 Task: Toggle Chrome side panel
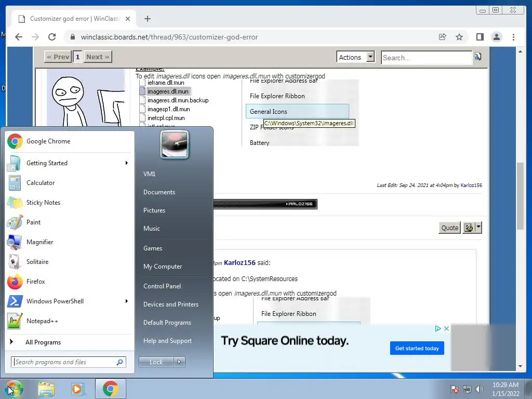(480, 37)
